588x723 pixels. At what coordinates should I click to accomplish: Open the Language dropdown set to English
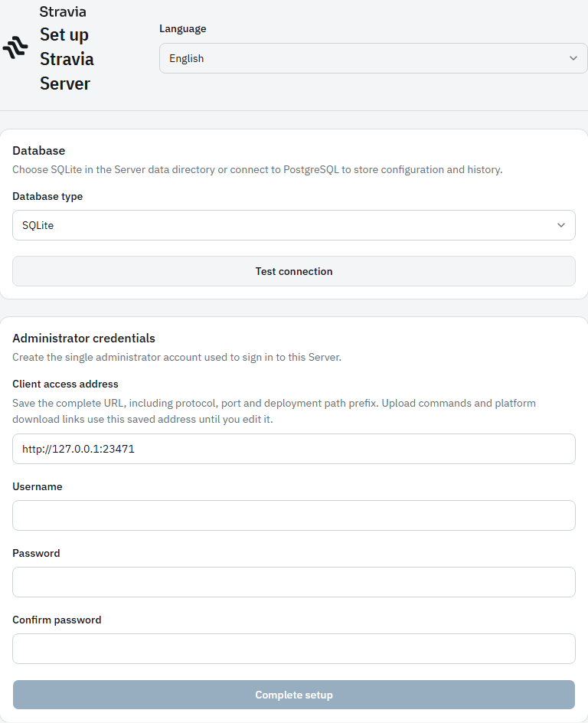[x=373, y=58]
